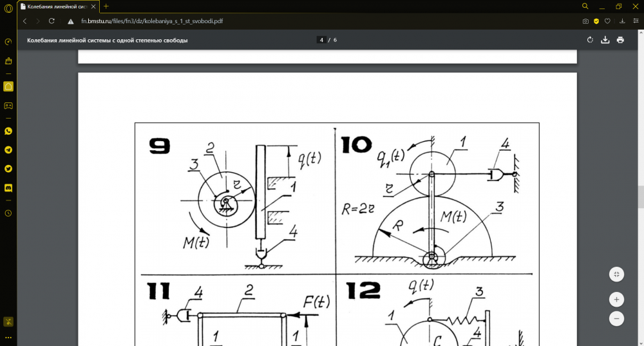Click the scrollbar up arrow
Viewport: 644px width, 346px height.
click(641, 32)
